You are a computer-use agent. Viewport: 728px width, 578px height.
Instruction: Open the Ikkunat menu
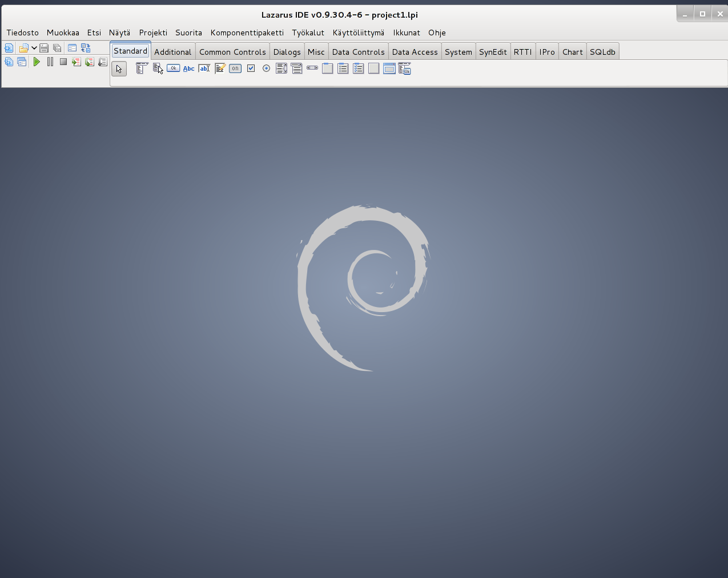click(407, 33)
